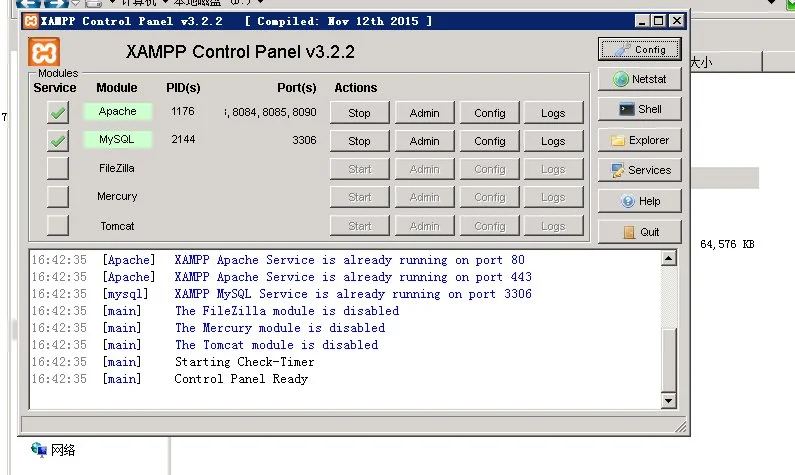Toggle the MySQL service checkbox
This screenshot has height=475, width=795.
click(x=58, y=141)
